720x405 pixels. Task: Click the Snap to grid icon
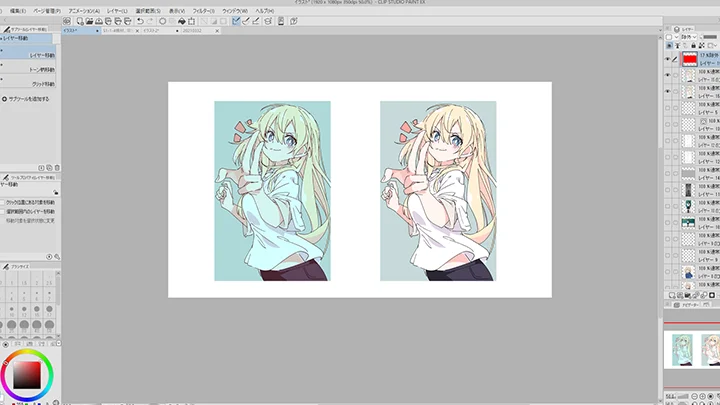point(256,21)
